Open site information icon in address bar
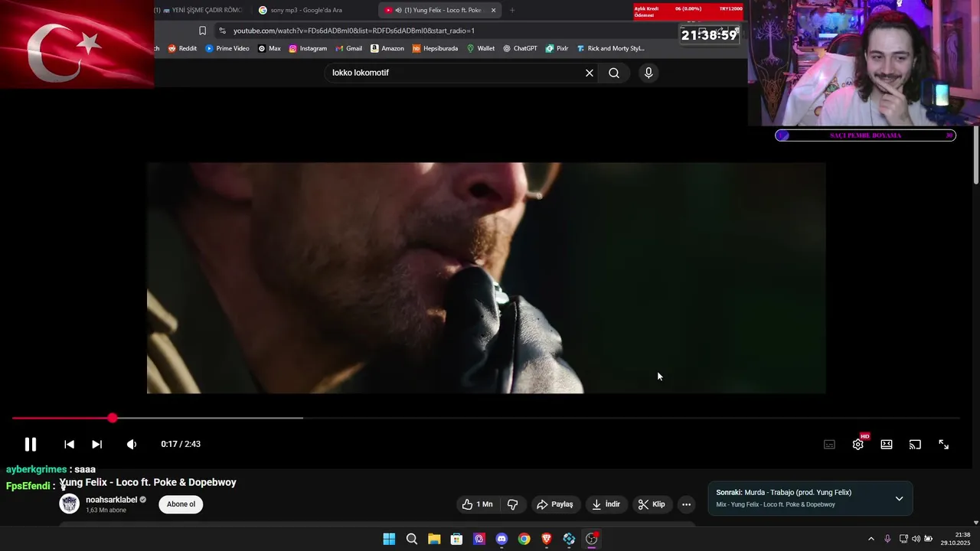980x551 pixels. point(222,31)
